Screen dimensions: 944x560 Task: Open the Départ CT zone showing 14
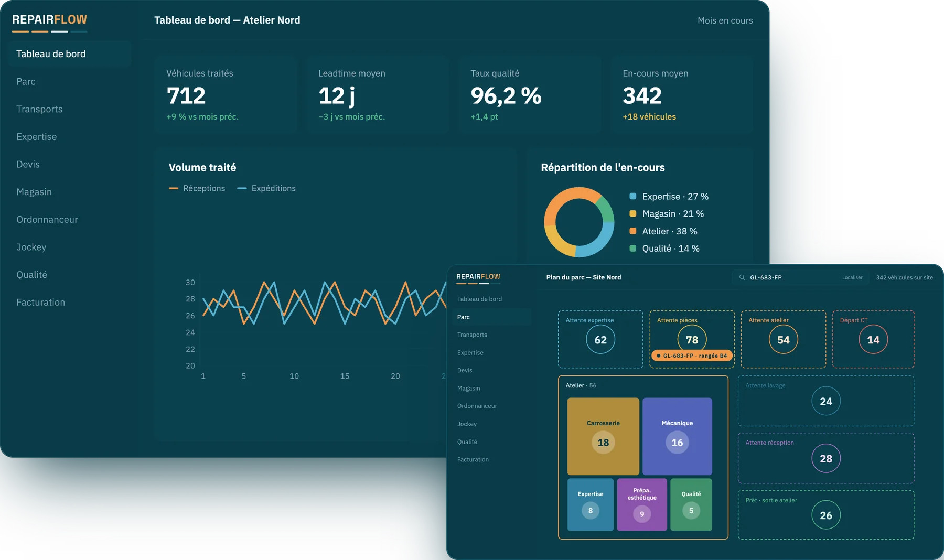pos(873,339)
